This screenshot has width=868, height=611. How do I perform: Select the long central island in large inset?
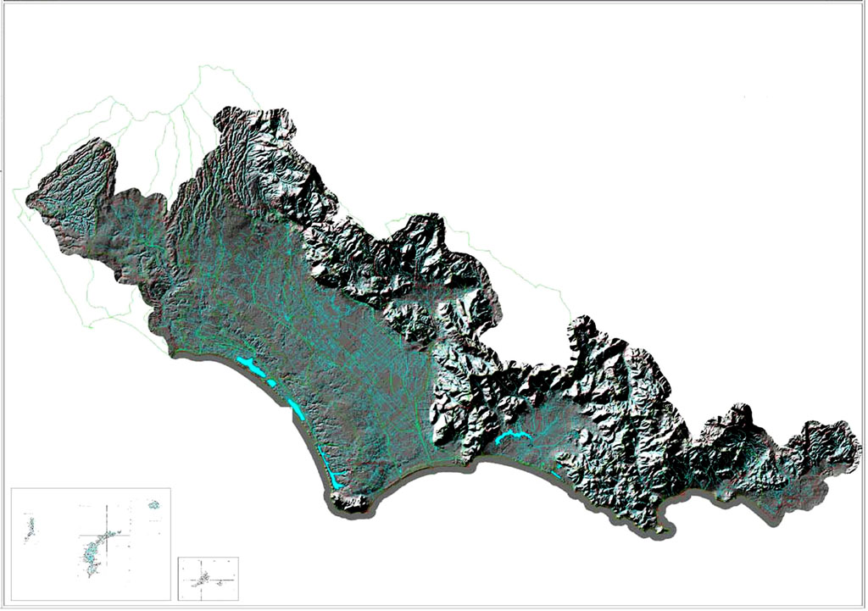coord(92,555)
